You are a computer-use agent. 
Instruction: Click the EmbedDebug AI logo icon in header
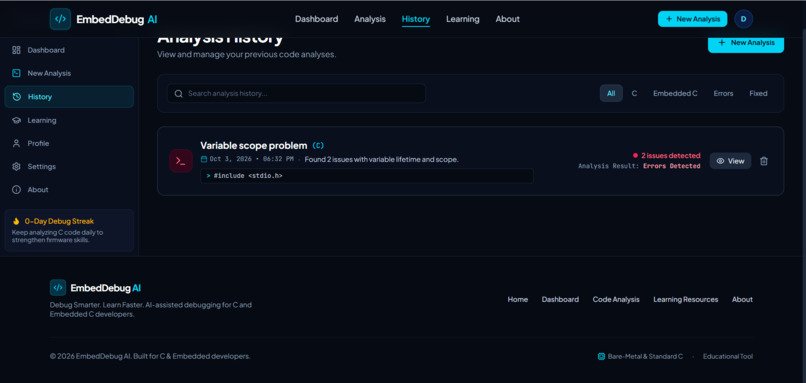pyautogui.click(x=60, y=19)
